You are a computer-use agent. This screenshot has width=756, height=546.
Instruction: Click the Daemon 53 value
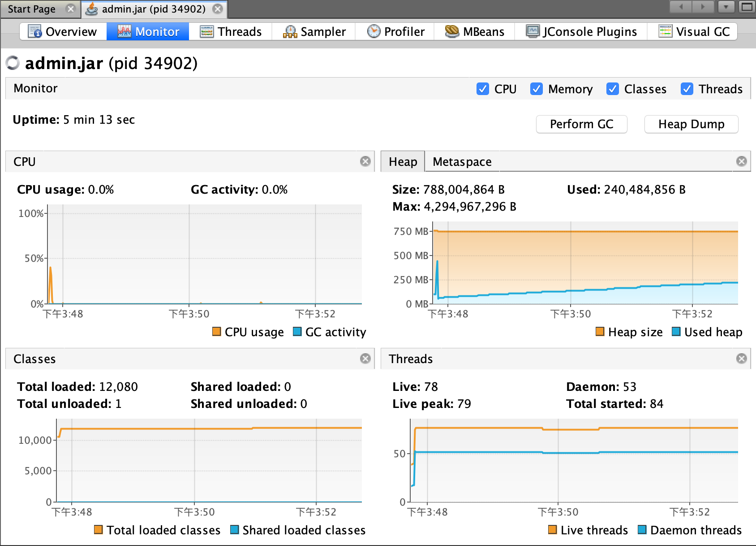pyautogui.click(x=630, y=387)
